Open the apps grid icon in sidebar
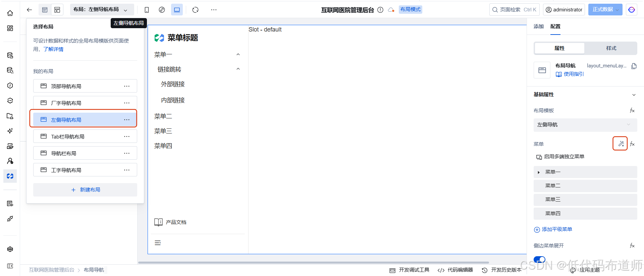 10,28
